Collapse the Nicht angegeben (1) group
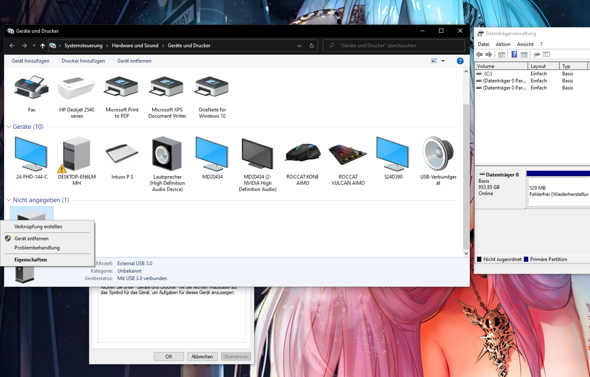This screenshot has width=590, height=377. pyautogui.click(x=9, y=200)
